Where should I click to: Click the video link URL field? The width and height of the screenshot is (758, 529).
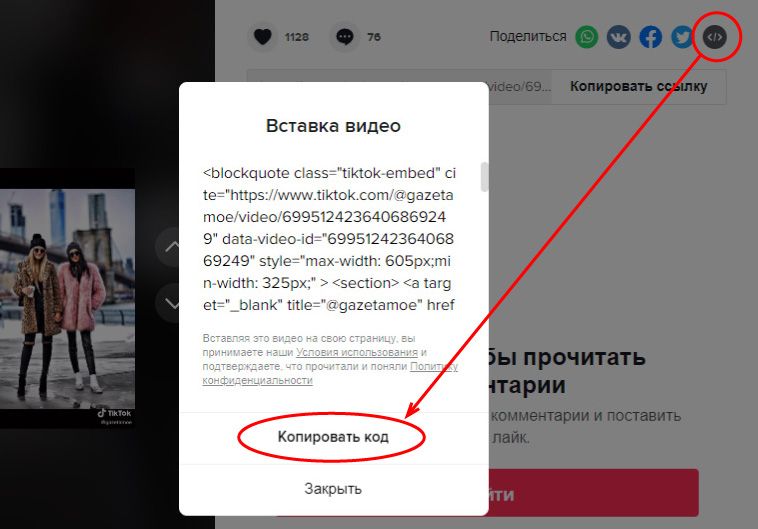[520, 87]
